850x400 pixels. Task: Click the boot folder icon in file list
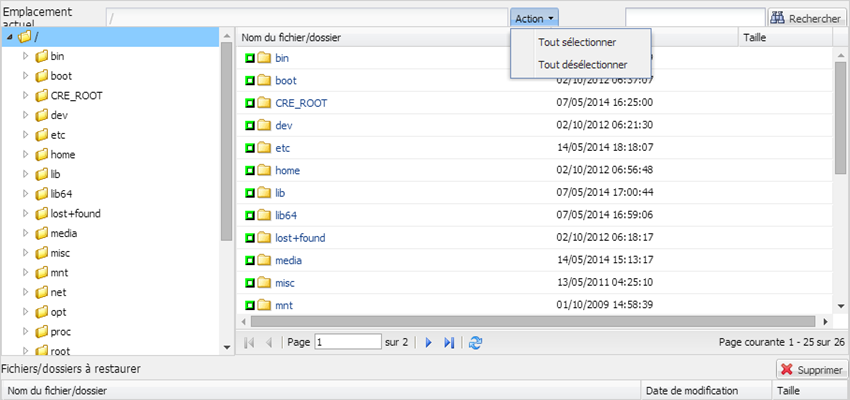tap(264, 80)
